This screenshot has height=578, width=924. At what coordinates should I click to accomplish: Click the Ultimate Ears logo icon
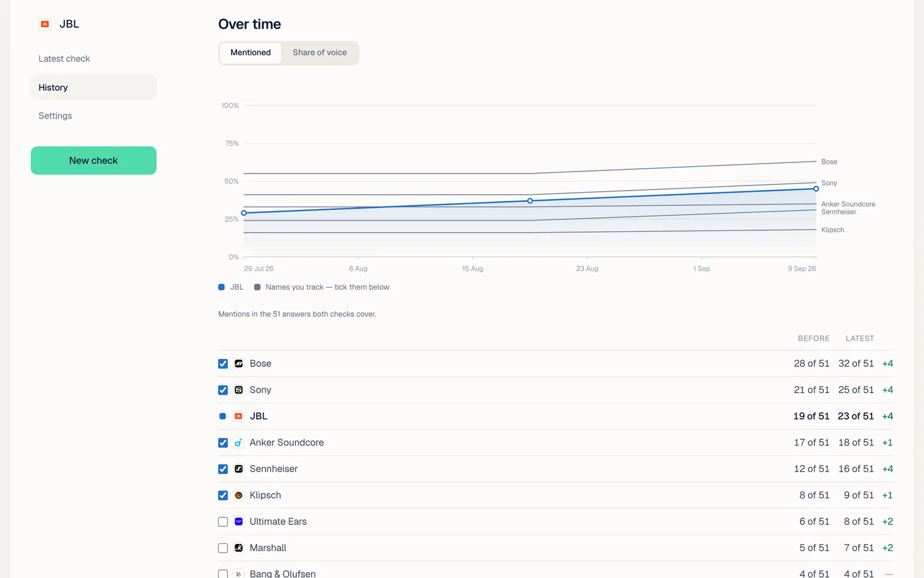pyautogui.click(x=239, y=522)
